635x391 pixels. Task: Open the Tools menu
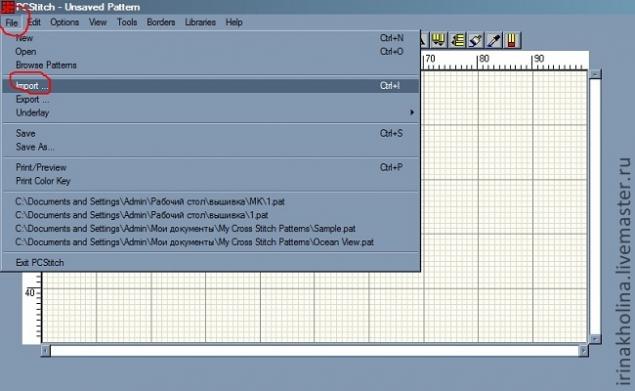(x=127, y=22)
